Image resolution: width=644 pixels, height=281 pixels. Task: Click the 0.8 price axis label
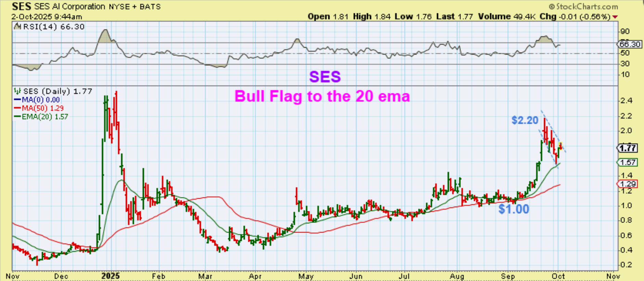click(626, 220)
